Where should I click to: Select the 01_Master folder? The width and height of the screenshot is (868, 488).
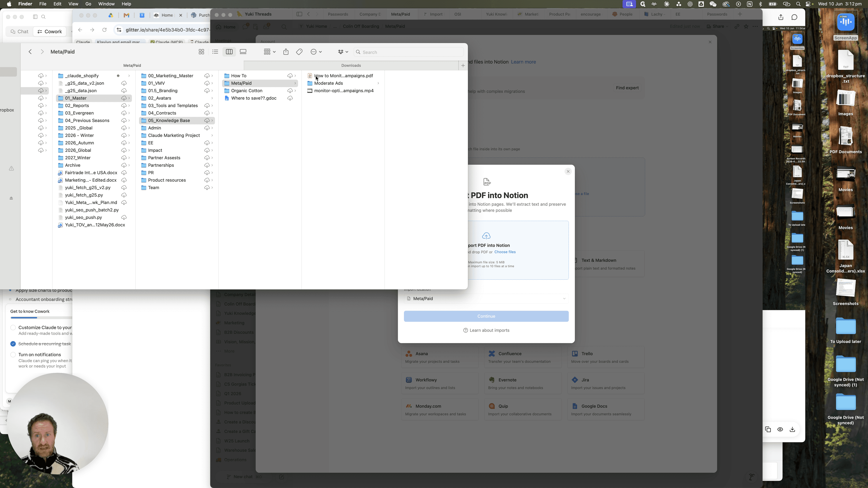click(94, 98)
